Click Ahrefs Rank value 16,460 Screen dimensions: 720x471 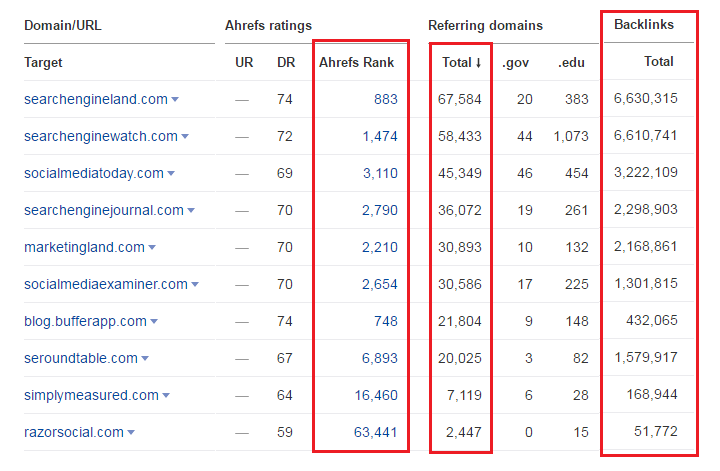[x=376, y=395]
